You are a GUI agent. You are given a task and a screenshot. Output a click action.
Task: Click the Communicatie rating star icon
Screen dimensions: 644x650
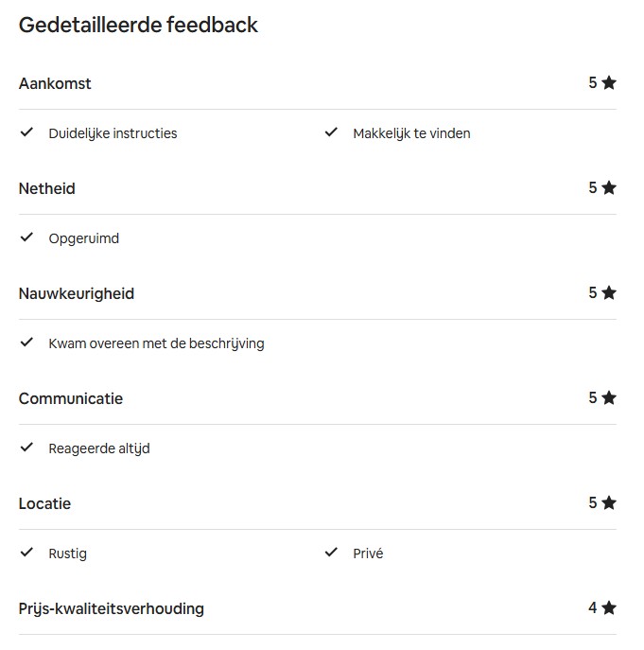609,398
